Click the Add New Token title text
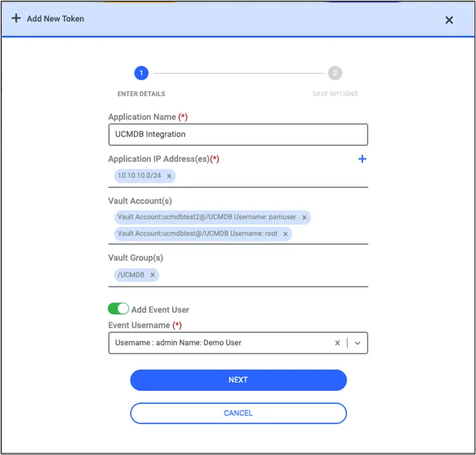This screenshot has width=476, height=455. point(55,18)
